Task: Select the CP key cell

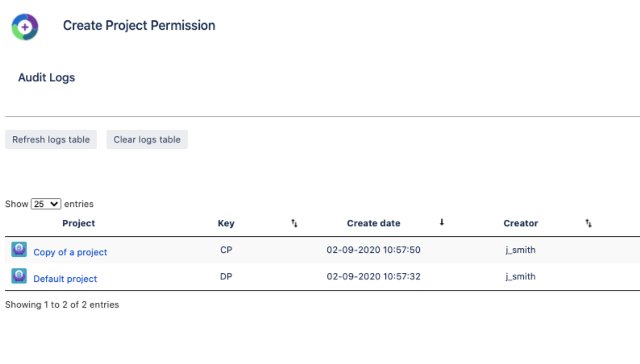Action: (x=226, y=250)
